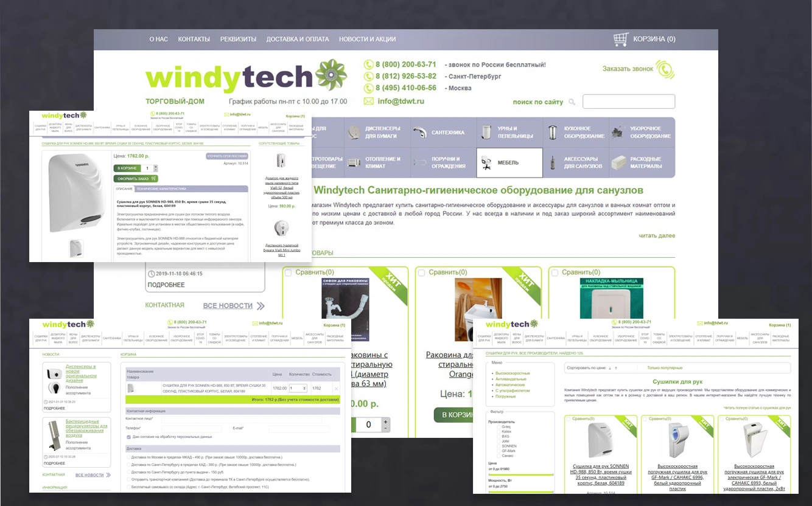Open Высокоскоростные link in catalog Меню box
The width and height of the screenshot is (812, 506).
pyautogui.click(x=513, y=373)
